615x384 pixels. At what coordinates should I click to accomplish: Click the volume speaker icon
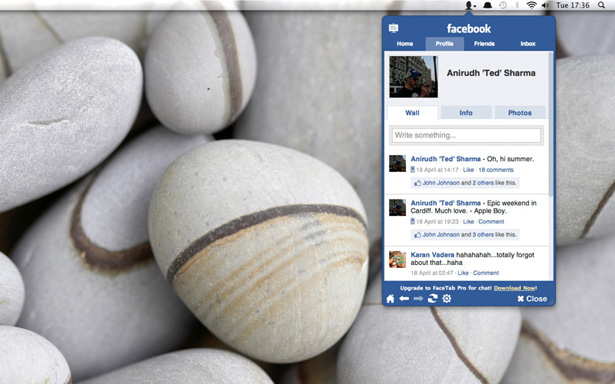click(545, 5)
